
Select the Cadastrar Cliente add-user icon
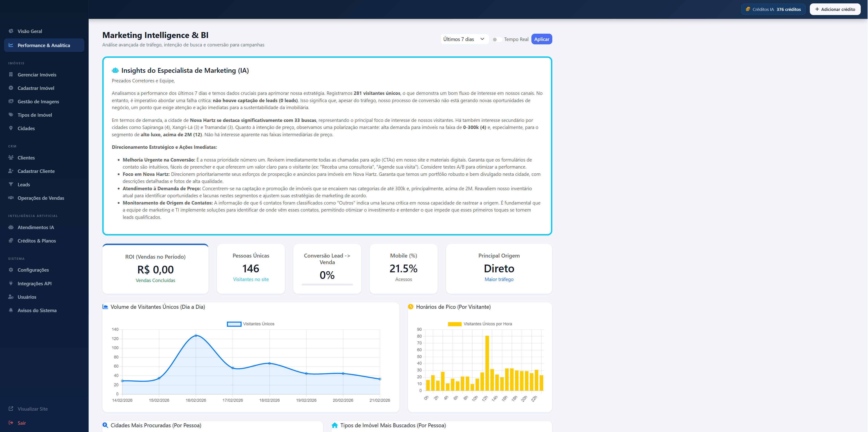[x=11, y=171]
